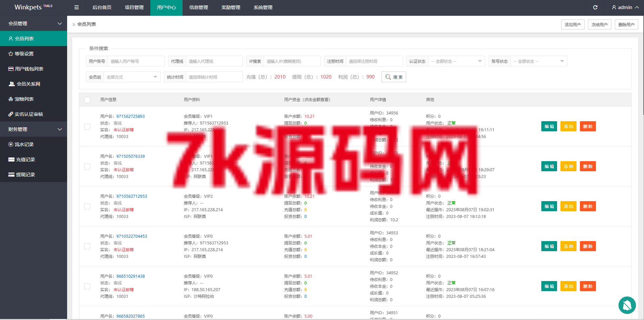Click the card icon beside 提现记录

pos(11,175)
